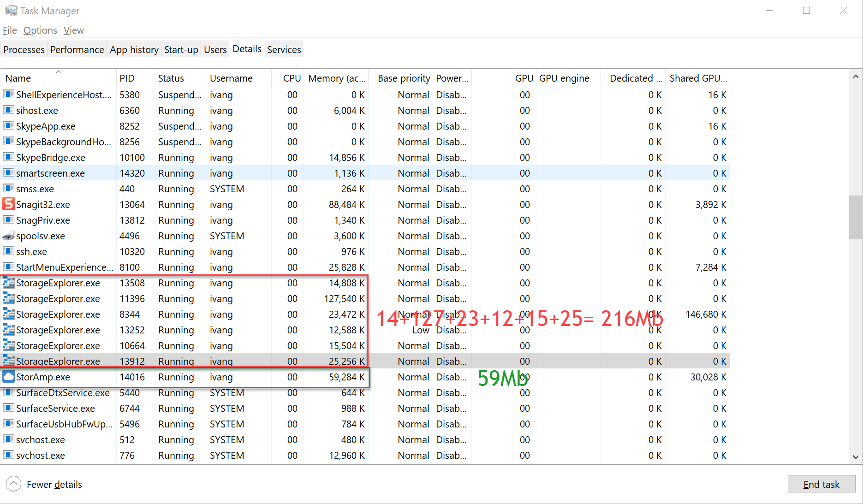Sort by the CPU column header
The height and width of the screenshot is (504, 863).
click(288, 78)
